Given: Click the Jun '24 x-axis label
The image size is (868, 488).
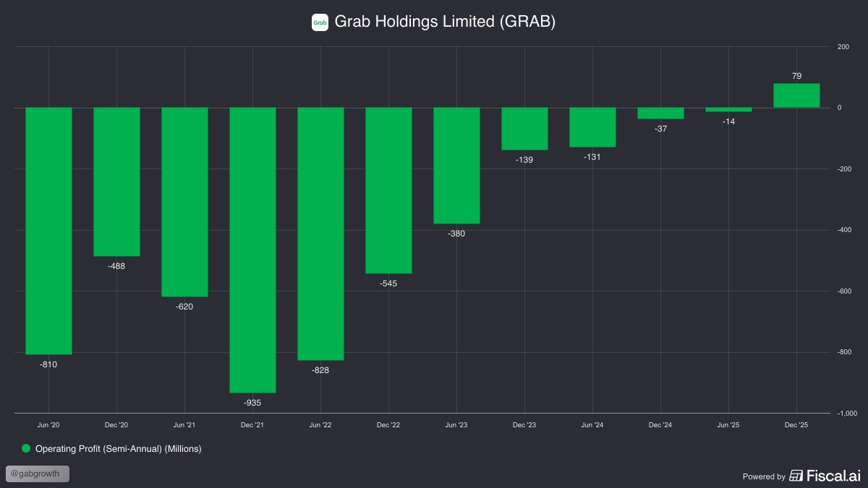Looking at the screenshot, I should (592, 425).
